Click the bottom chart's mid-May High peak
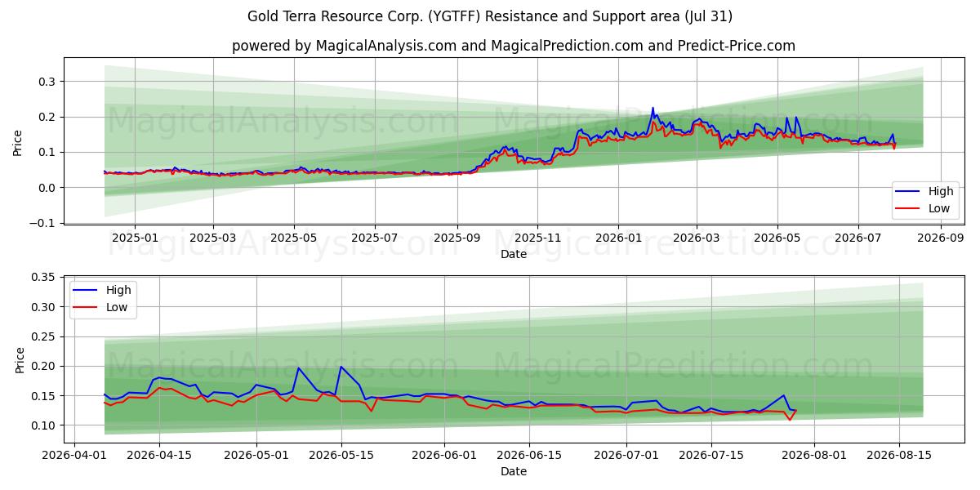Image resolution: width=980 pixels, height=490 pixels. click(x=341, y=367)
